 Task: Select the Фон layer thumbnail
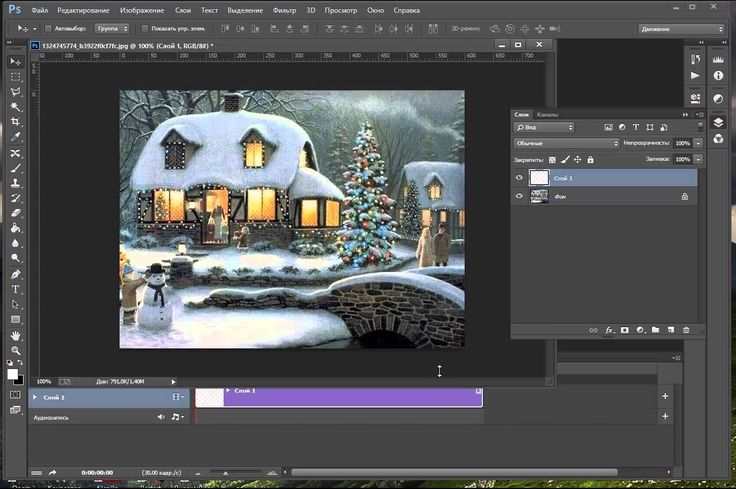[539, 196]
